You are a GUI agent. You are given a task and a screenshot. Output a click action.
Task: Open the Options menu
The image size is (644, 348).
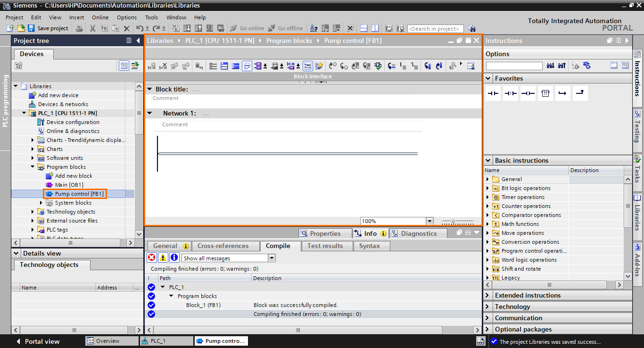point(126,17)
